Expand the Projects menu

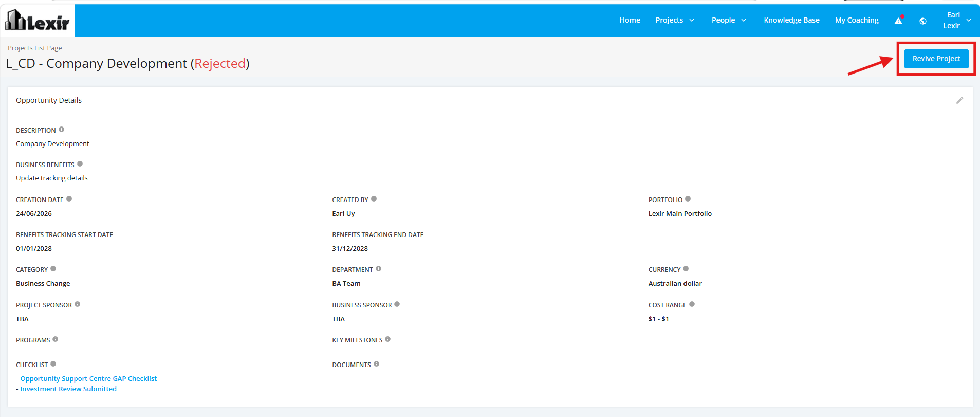(675, 20)
